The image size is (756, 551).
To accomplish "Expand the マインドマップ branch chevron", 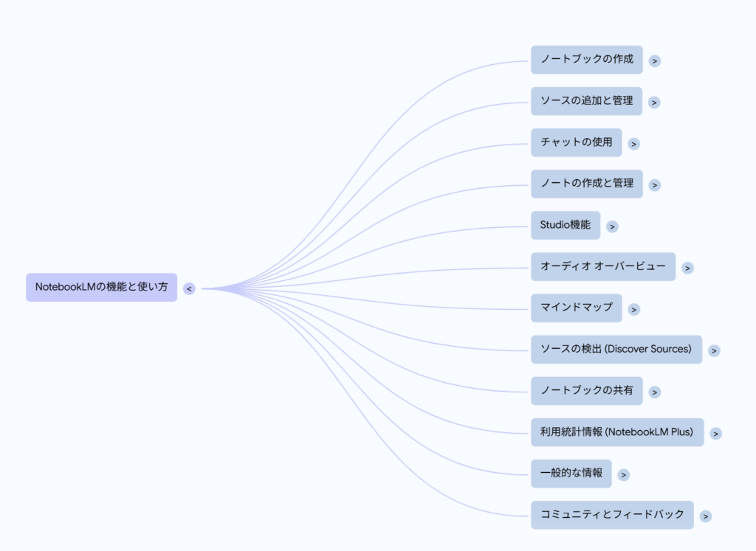I will click(x=634, y=310).
